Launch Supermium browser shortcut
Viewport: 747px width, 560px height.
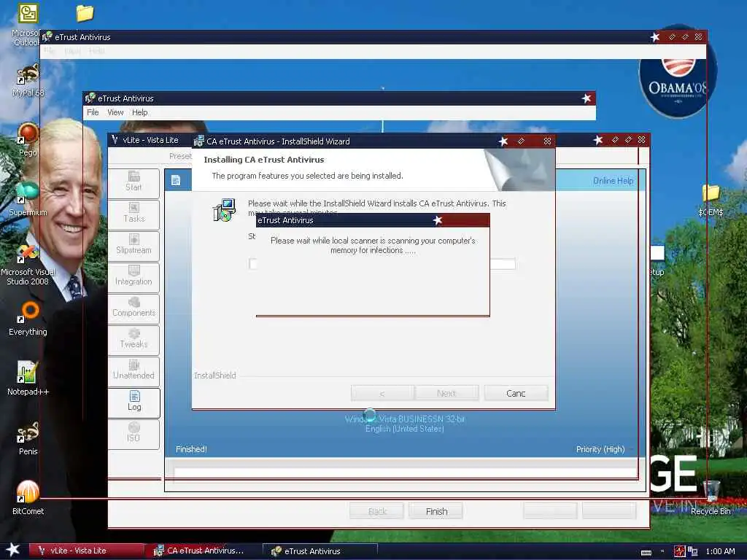[x=28, y=199]
